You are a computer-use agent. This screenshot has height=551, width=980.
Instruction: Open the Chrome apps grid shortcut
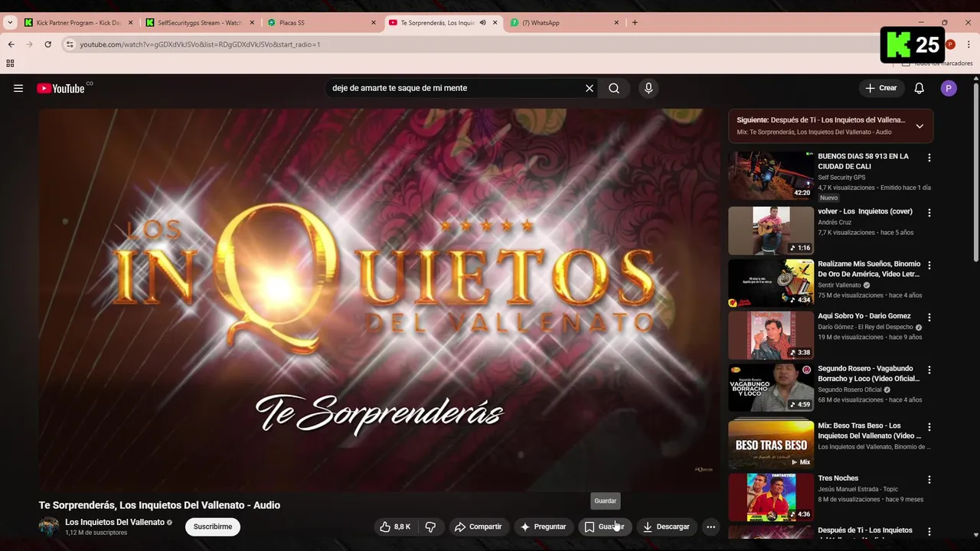point(10,64)
